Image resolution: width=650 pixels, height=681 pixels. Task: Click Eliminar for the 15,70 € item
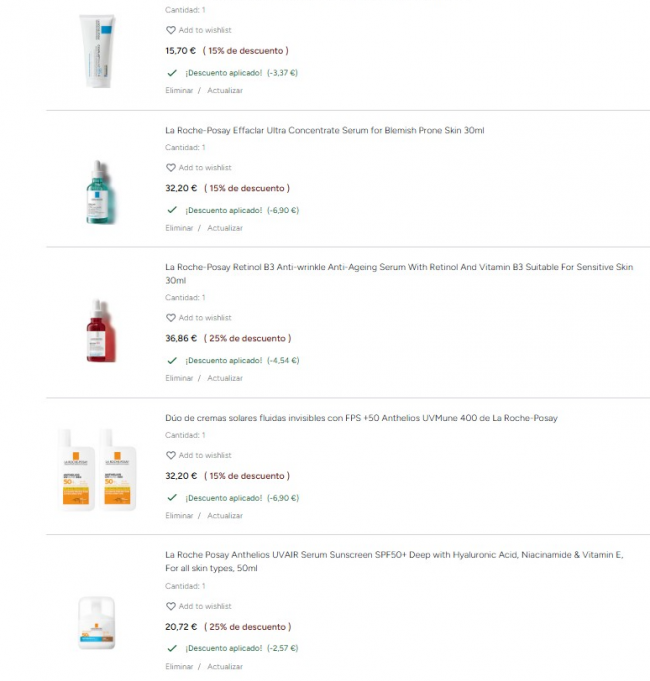179,90
